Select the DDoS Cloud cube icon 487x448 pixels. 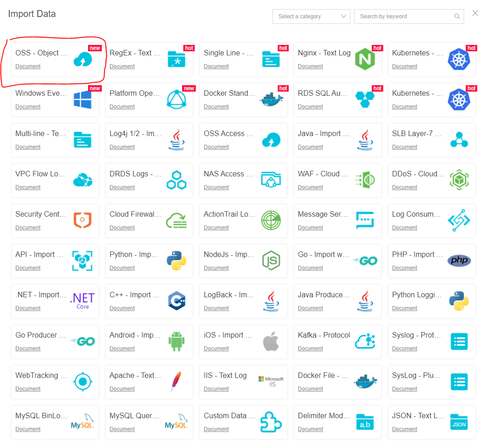click(x=459, y=180)
